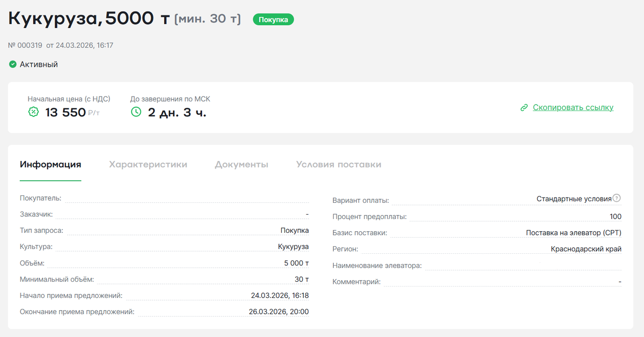Click the «Скопировать ссылку» link
Viewport: 644px width, 337px height.
point(573,107)
